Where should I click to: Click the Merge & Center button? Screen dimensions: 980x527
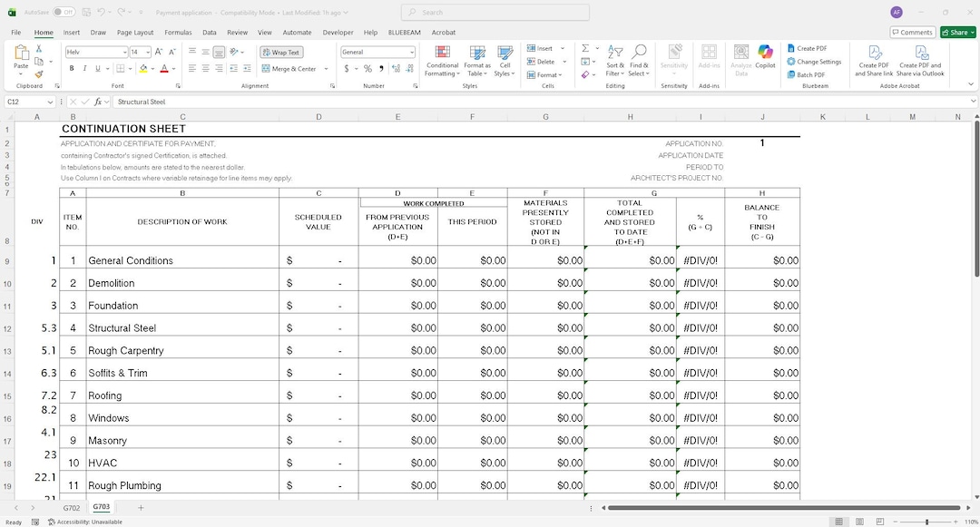[x=289, y=69]
